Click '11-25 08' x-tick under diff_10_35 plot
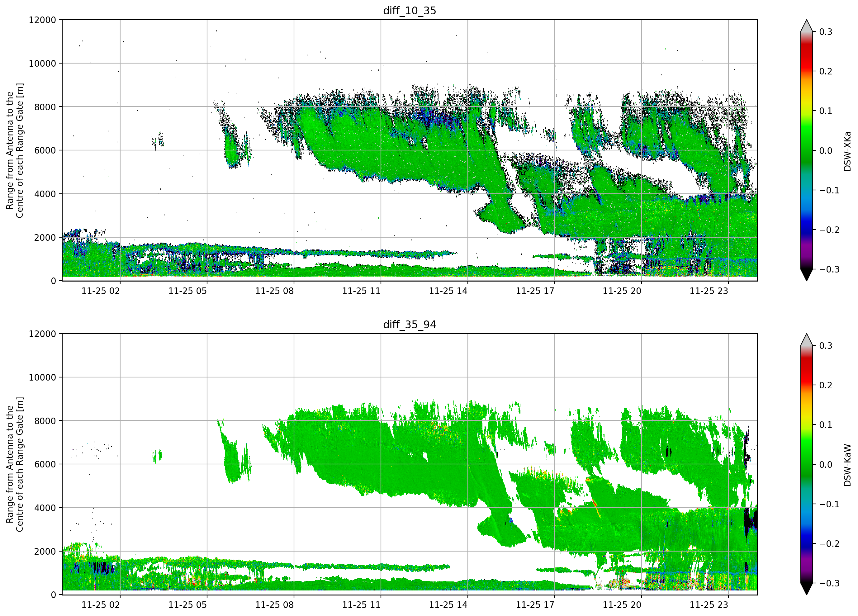 click(275, 291)
